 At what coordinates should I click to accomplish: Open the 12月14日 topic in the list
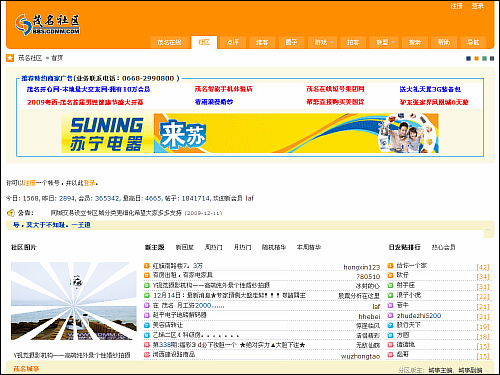point(229,295)
